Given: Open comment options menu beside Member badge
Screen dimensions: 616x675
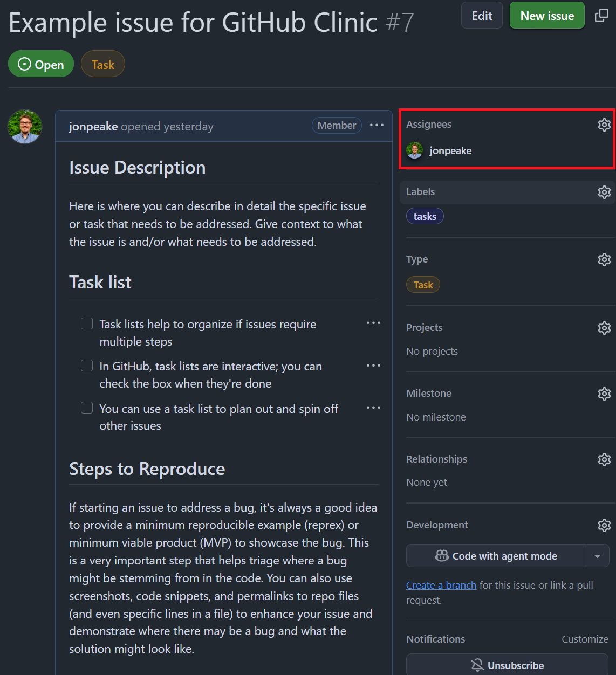Looking at the screenshot, I should (377, 125).
